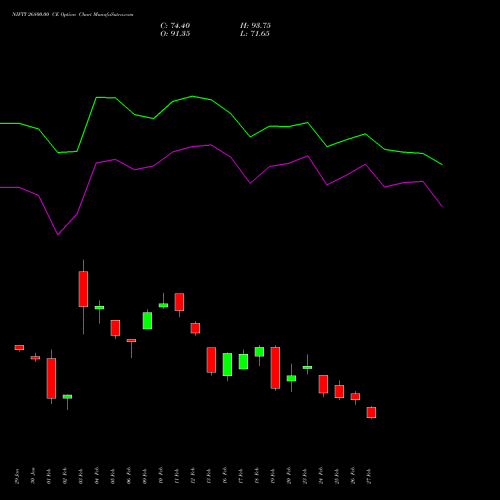Select the tall red candlestick for 03 Feb
Screen dimensions: 500x500
[83, 289]
